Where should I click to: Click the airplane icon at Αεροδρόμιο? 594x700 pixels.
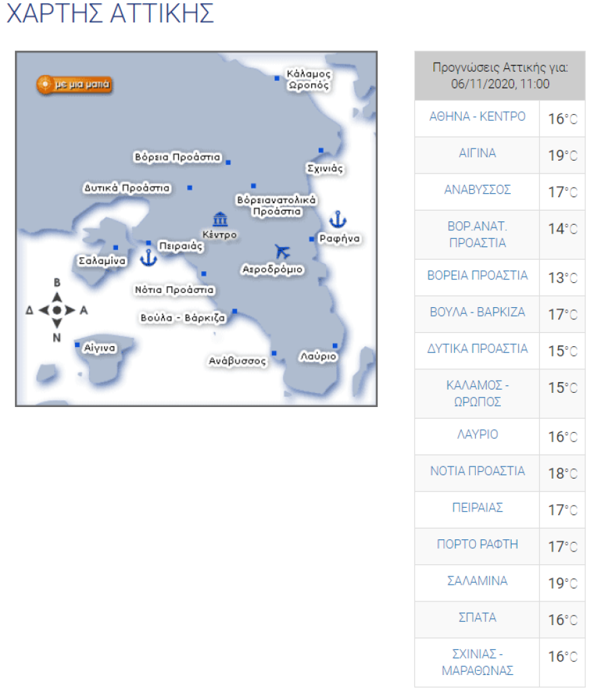pos(282,252)
